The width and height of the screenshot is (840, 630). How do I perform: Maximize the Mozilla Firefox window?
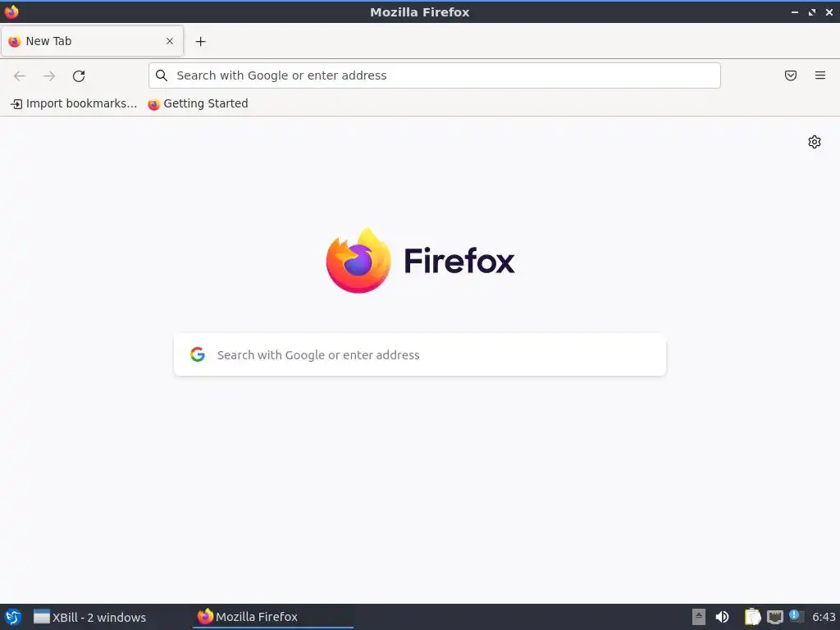tap(812, 11)
